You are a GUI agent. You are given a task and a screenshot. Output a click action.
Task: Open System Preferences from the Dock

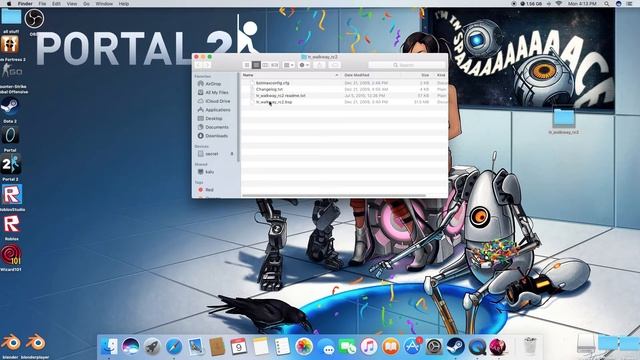tap(434, 347)
